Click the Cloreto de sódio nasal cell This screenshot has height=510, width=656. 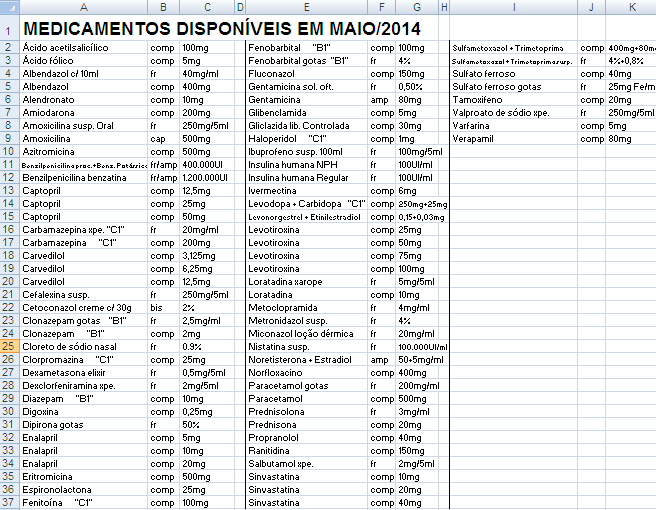coord(68,347)
